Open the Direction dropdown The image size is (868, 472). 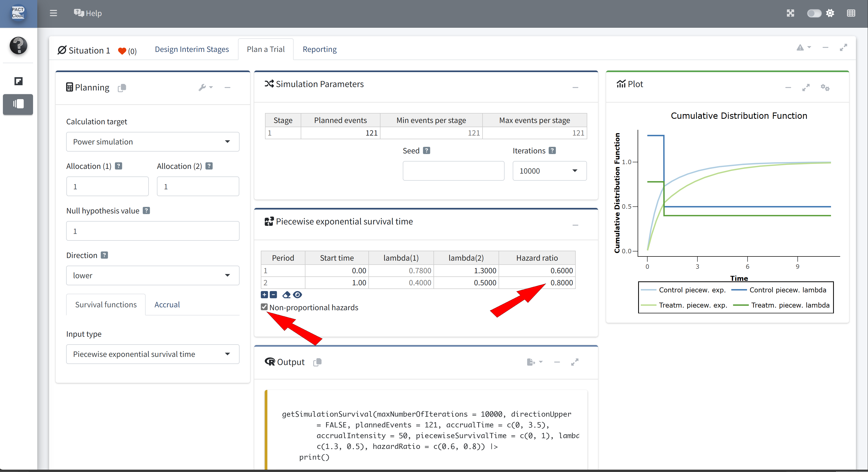153,275
